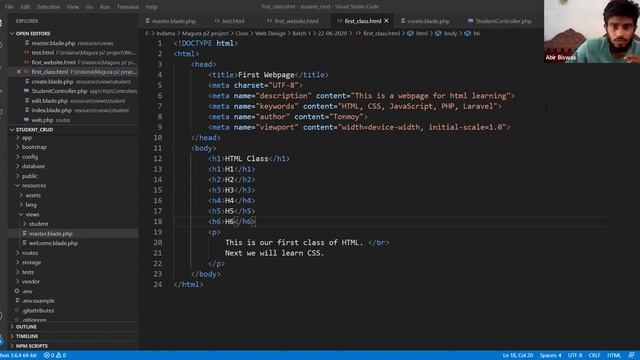Expand the config folder

(x=30, y=157)
